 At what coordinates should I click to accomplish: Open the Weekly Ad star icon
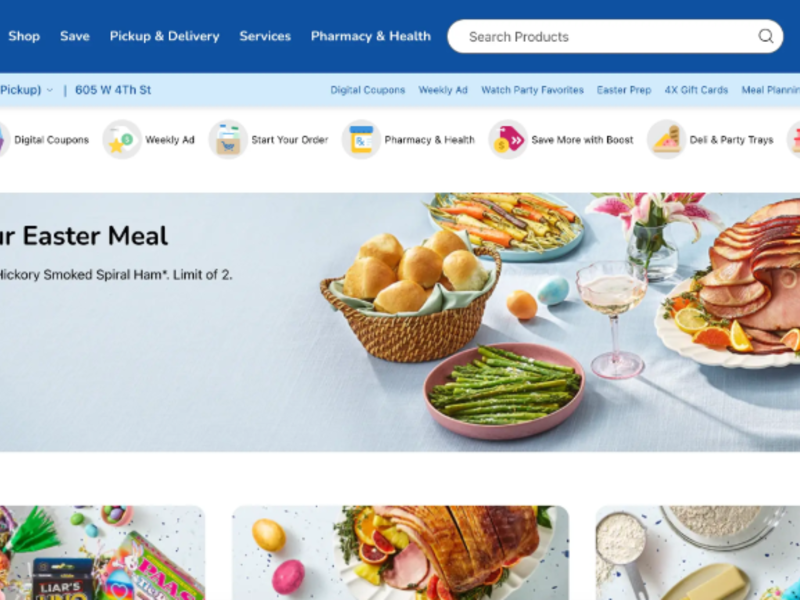click(x=121, y=140)
